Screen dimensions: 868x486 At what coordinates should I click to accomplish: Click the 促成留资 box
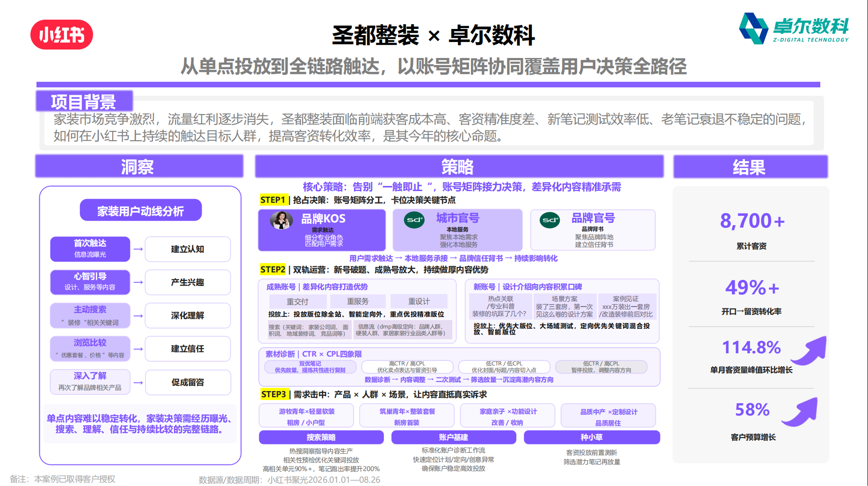(188, 382)
